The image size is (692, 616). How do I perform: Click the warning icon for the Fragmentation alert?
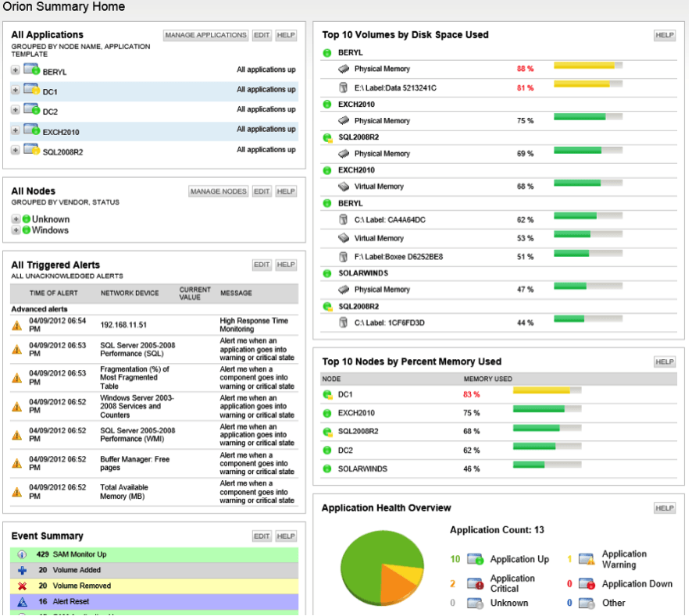point(16,378)
